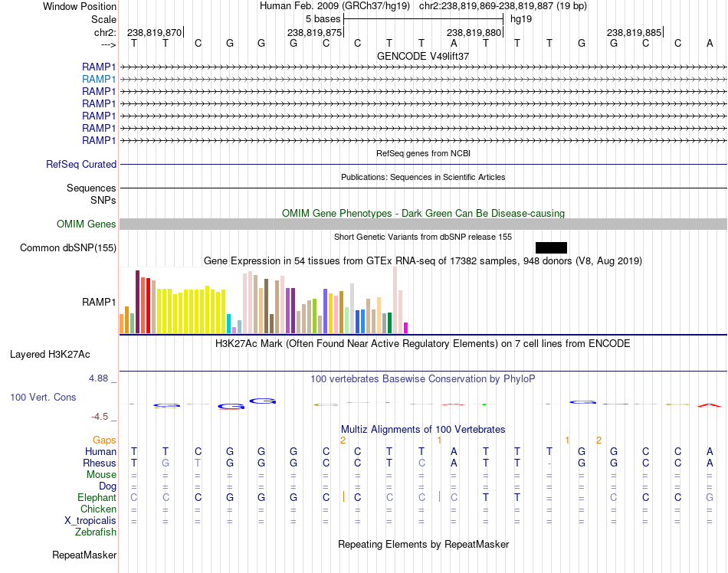Screen dimensions: 728x573
Task: Click the Layered H3K27Ac label
Action: [50, 355]
